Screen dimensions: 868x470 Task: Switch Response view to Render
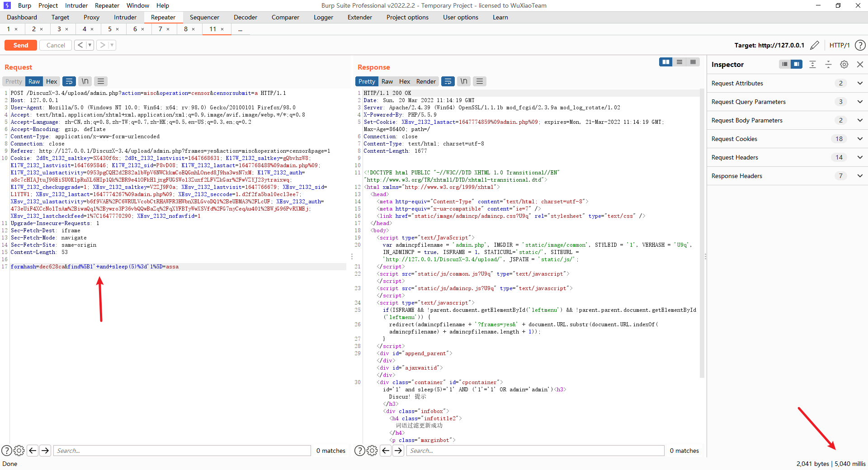pos(426,81)
